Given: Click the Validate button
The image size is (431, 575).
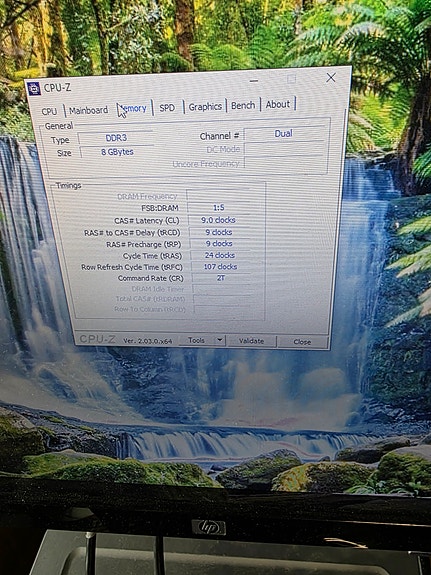Looking at the screenshot, I should click(251, 341).
